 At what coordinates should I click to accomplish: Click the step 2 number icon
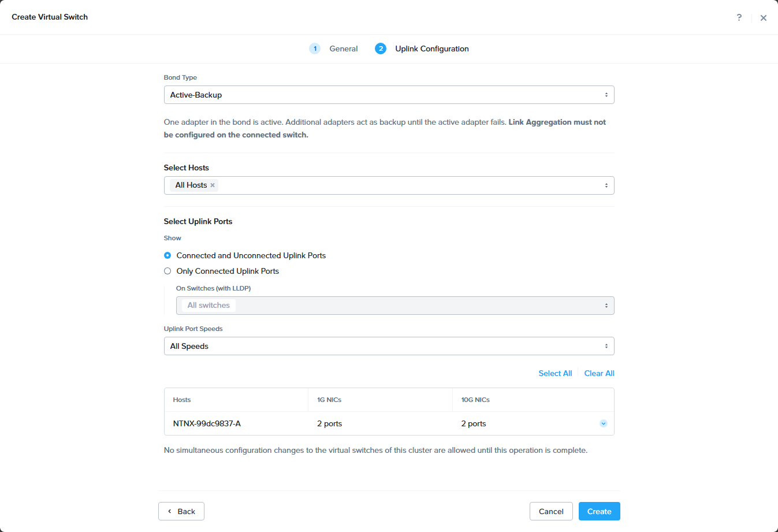click(381, 49)
